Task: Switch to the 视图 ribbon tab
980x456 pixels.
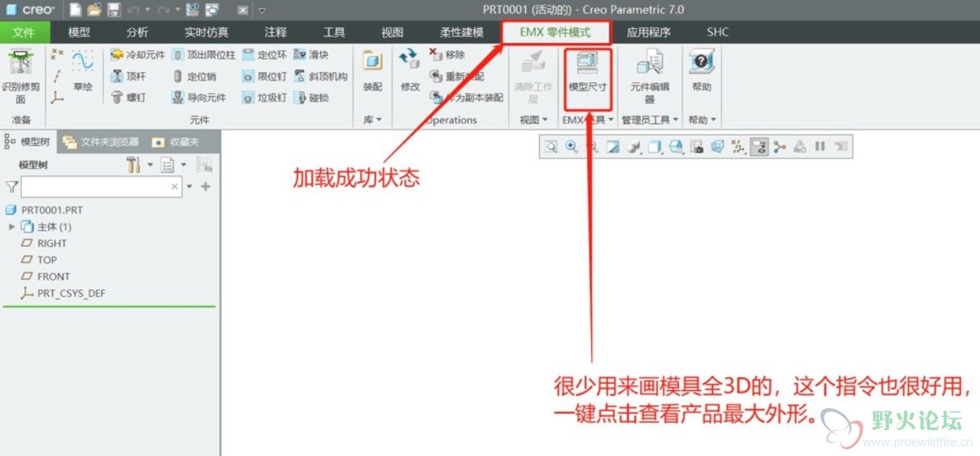Action: point(392,32)
